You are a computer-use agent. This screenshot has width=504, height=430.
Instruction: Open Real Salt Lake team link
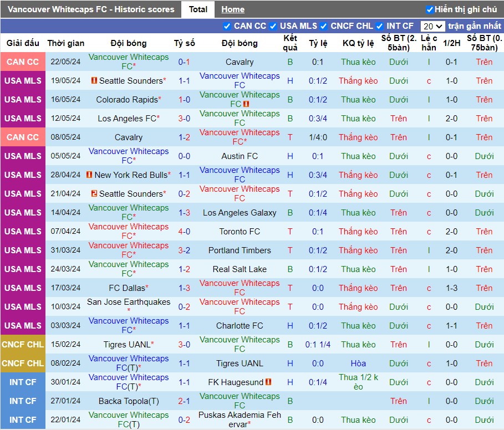coord(240,269)
